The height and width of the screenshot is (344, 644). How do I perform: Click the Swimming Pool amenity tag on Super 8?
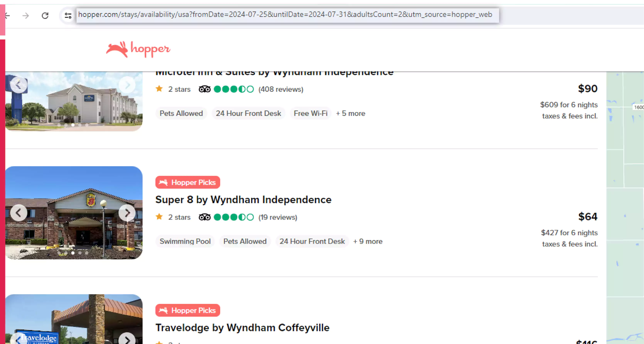[x=185, y=241]
